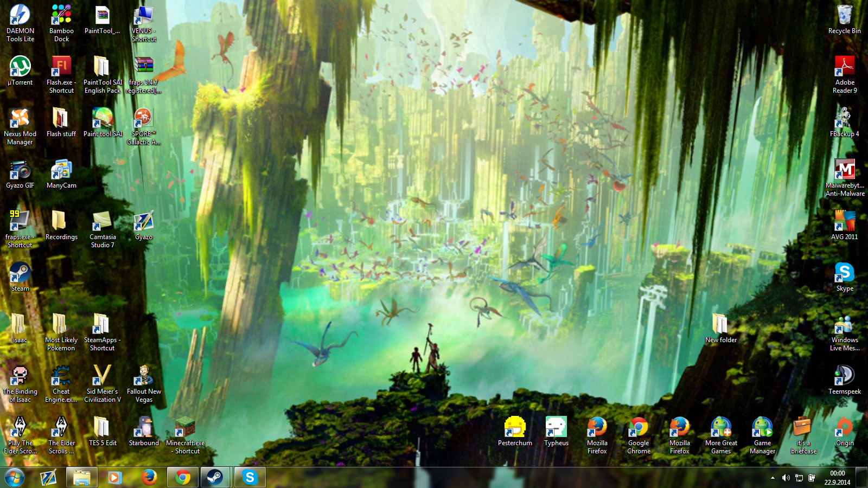Launch Windows Media Player from the taskbar
Image resolution: width=868 pixels, height=488 pixels.
click(x=114, y=478)
